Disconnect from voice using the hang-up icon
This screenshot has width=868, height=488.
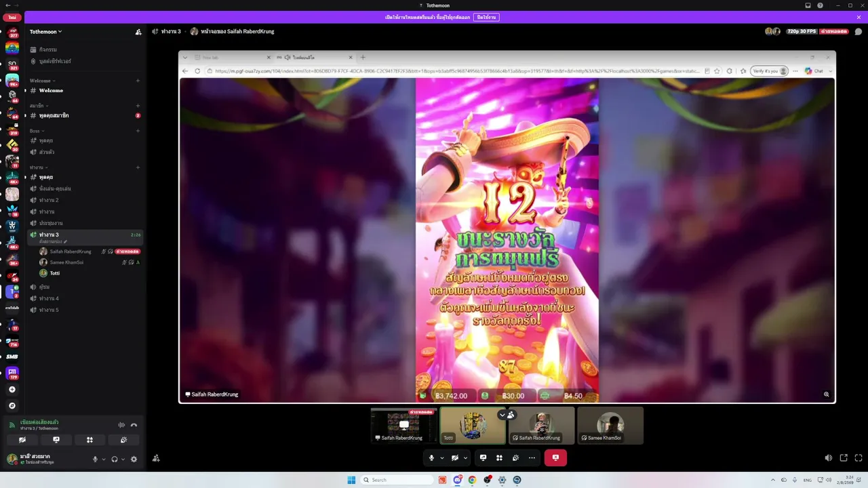click(134, 425)
